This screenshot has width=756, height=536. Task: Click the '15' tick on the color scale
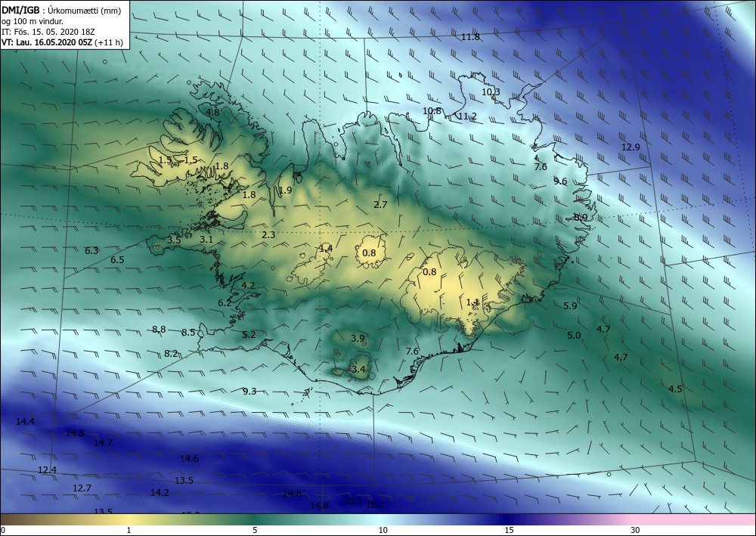click(x=509, y=530)
